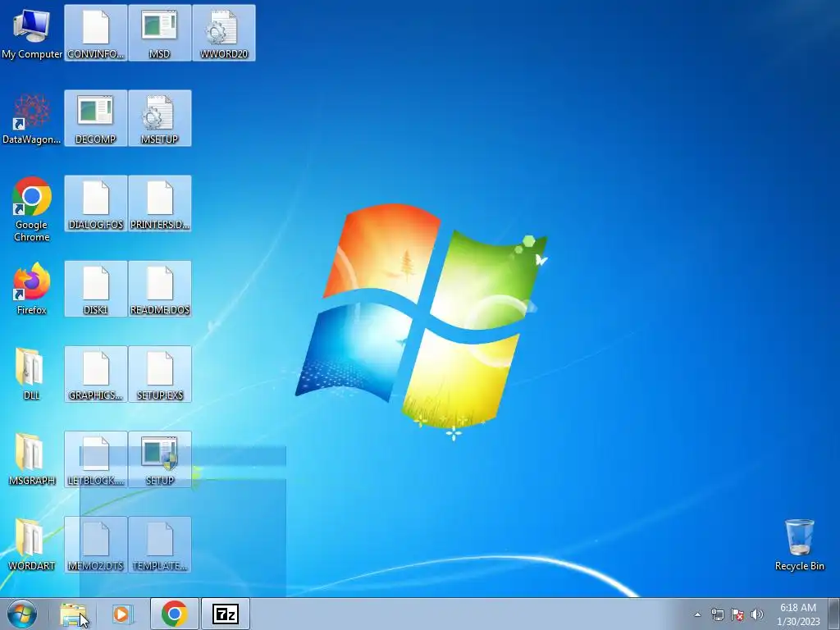The image size is (840, 630).
Task: Select the LETBLOCK... file icon
Action: click(96, 459)
